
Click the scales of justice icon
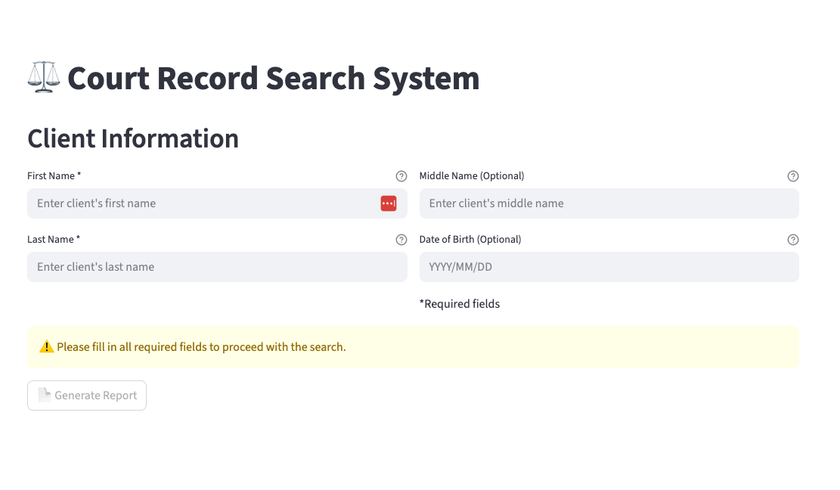[x=43, y=77]
